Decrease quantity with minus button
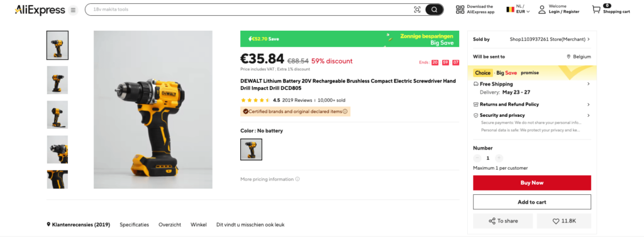This screenshot has width=644, height=237. (477, 158)
